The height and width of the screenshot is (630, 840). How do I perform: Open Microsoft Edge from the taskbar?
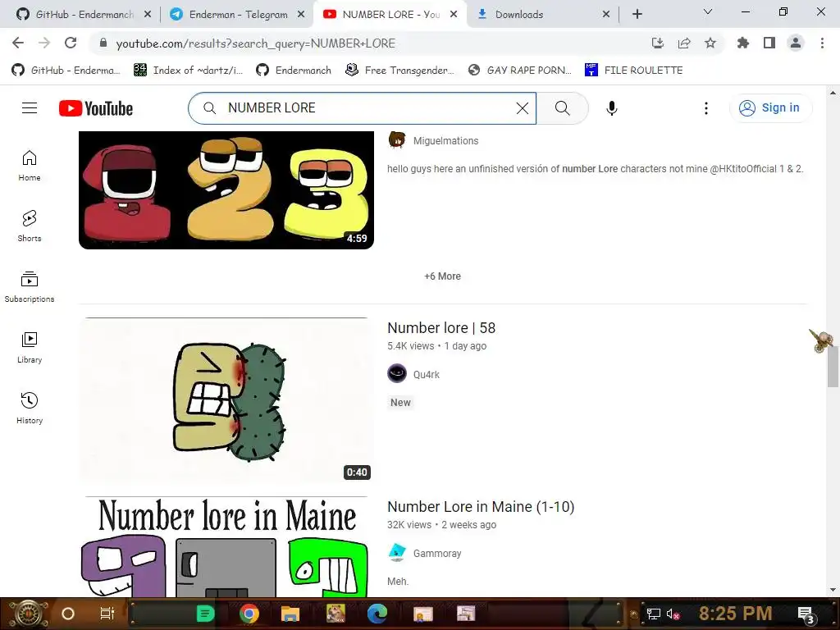tap(377, 614)
